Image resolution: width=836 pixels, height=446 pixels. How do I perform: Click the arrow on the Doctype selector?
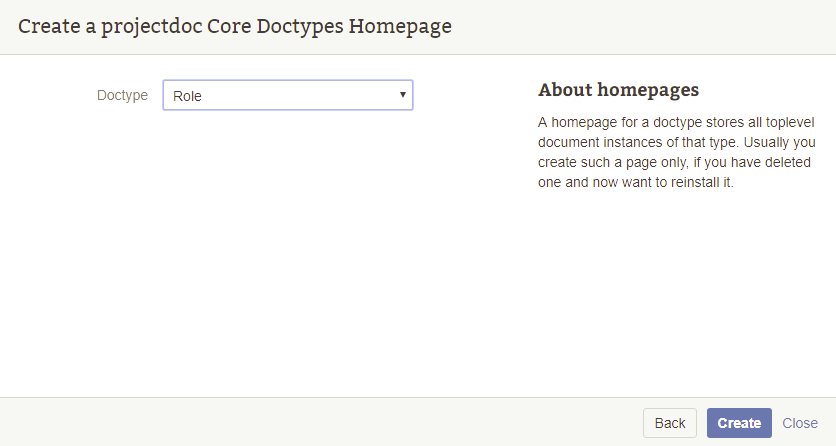coord(402,95)
